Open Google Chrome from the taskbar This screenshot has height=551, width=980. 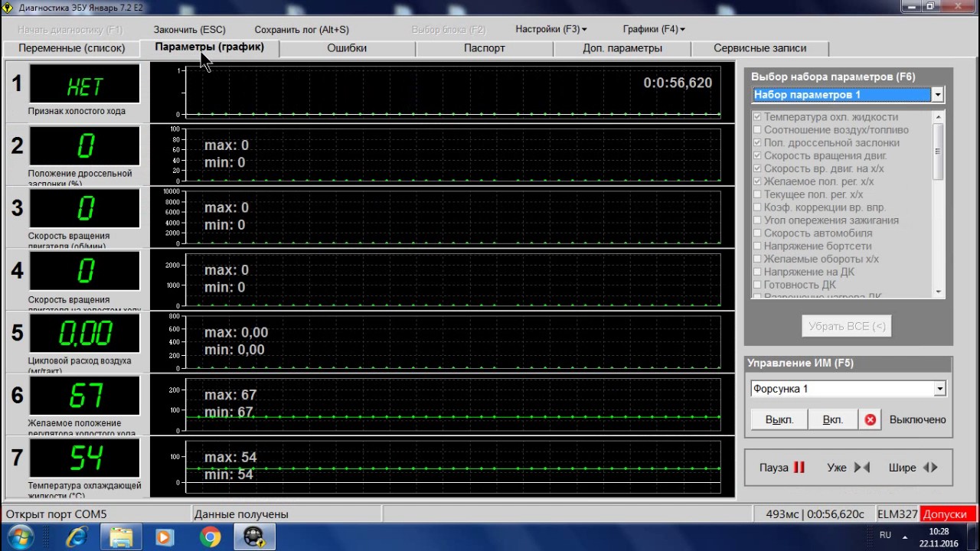coord(211,537)
